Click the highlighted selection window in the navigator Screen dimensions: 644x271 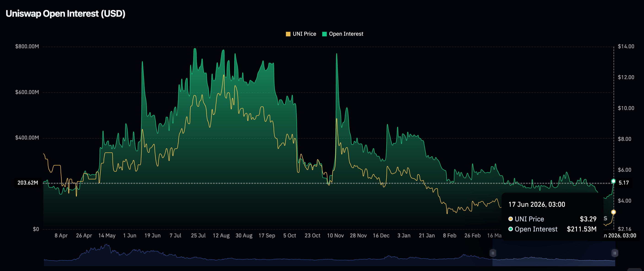tap(554, 253)
